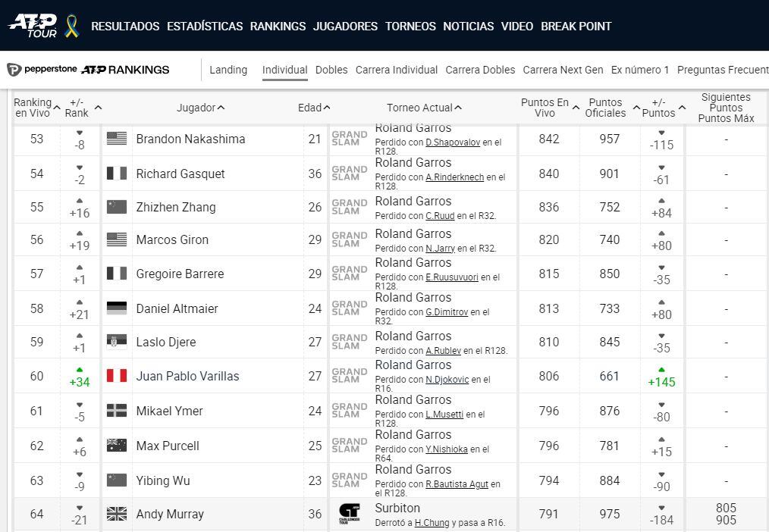Click the Chinese flag beside Zhizhen Zhang
Screen dimensions: 769x532
click(x=116, y=207)
